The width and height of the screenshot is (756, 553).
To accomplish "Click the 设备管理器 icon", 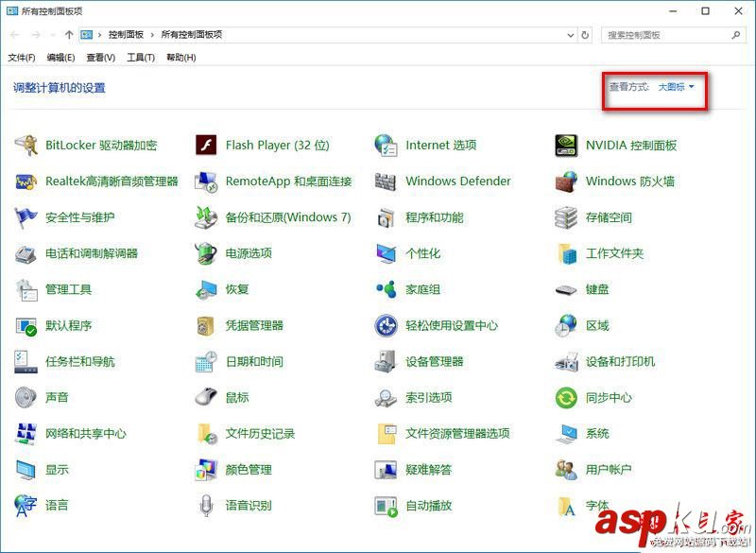I will coord(387,362).
